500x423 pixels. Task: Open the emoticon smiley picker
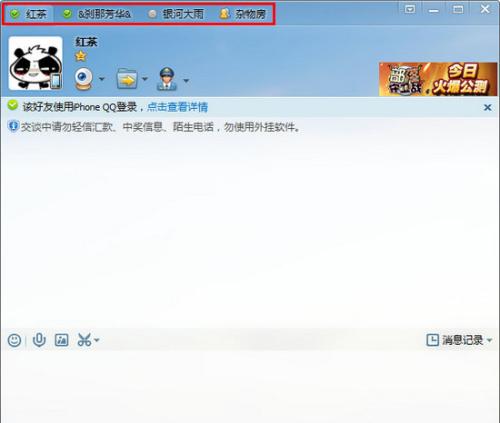pos(14,340)
